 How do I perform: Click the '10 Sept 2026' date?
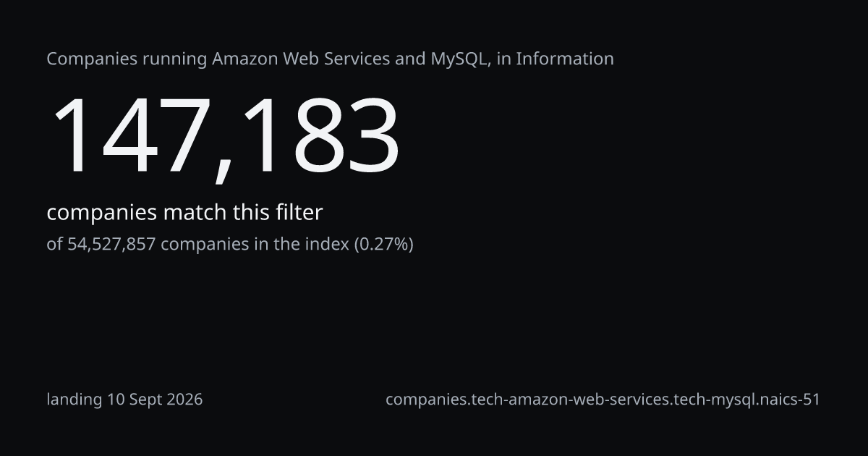(155, 400)
